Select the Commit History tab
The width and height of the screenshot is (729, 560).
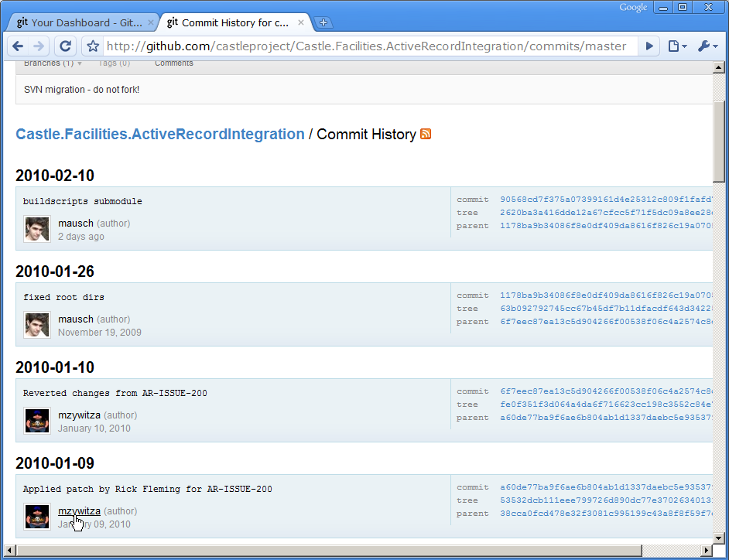pyautogui.click(x=232, y=22)
